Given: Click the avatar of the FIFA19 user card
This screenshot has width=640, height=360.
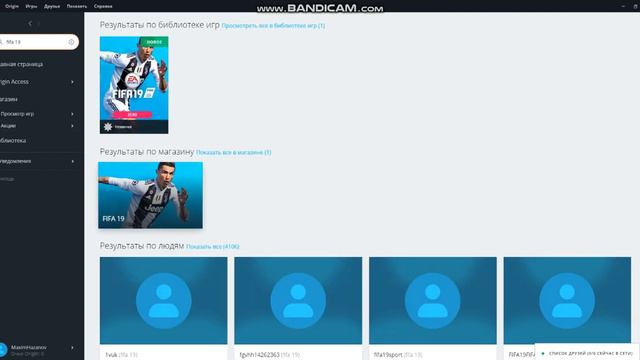Looking at the screenshot, I should click(567, 301).
